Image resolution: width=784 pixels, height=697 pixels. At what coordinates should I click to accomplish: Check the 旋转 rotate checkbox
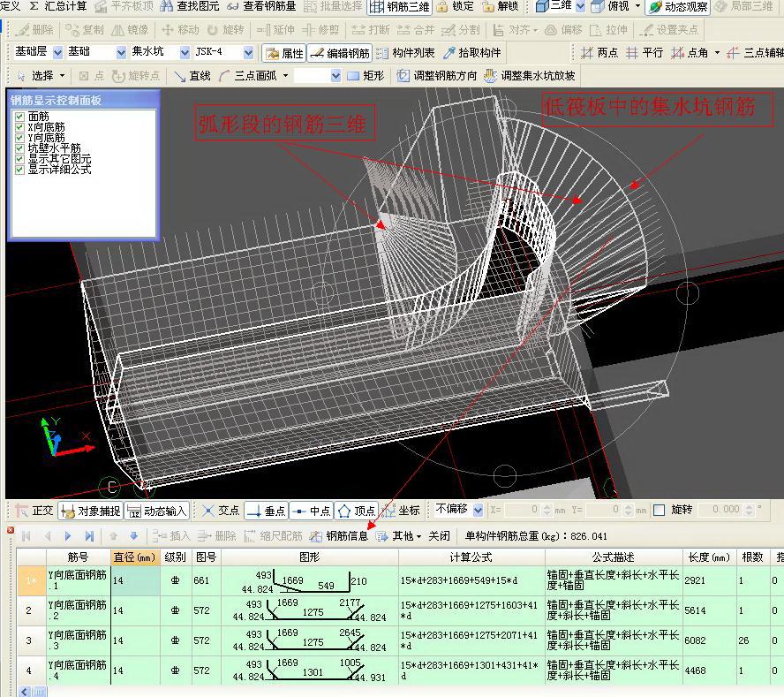tap(659, 510)
